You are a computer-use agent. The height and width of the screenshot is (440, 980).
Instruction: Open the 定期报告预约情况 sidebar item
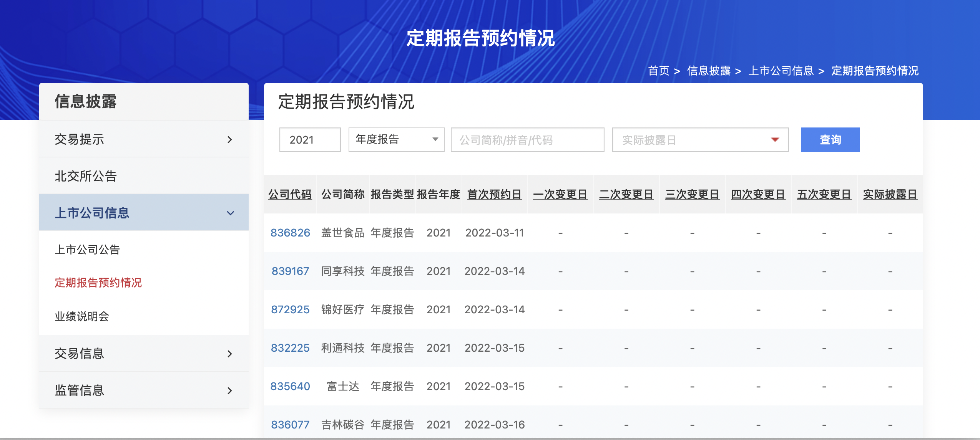click(98, 283)
